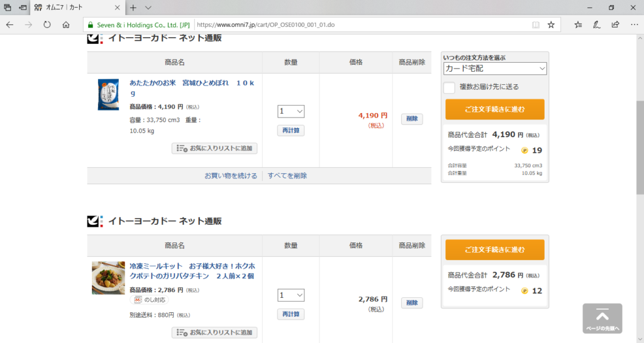This screenshot has height=343, width=644.
Task: Open the web notes pen tool
Action: [x=597, y=24]
